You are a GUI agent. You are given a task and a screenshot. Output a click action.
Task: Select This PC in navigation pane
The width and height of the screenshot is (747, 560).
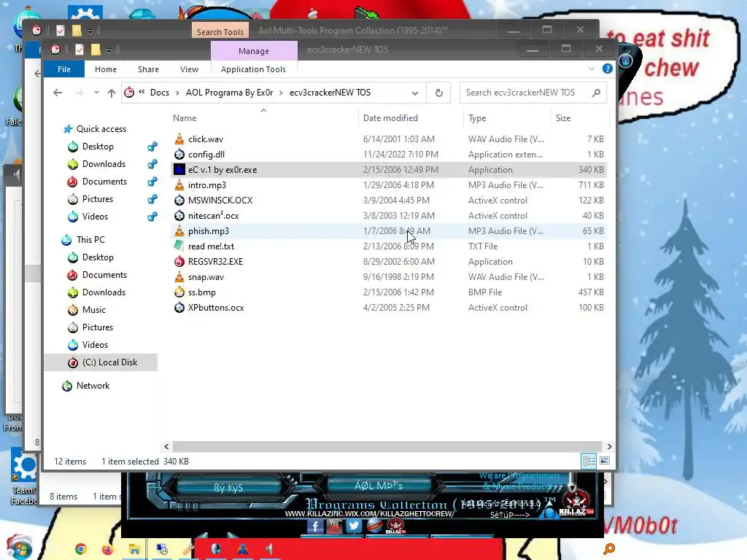(90, 240)
